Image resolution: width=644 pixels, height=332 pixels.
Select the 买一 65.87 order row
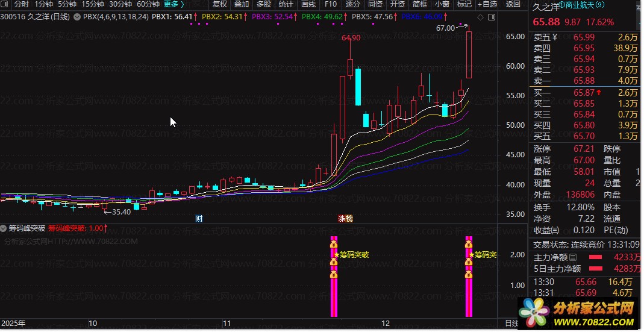586,93
